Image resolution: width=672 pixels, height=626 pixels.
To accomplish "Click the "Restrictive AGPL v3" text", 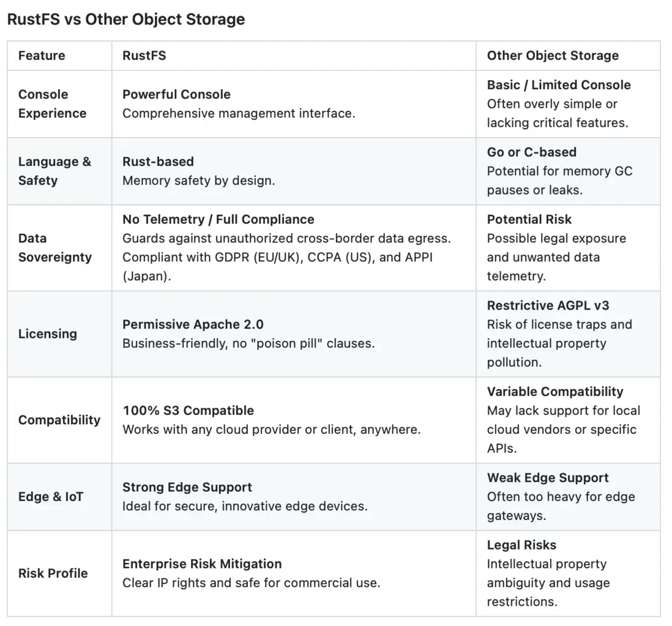I will tap(548, 305).
